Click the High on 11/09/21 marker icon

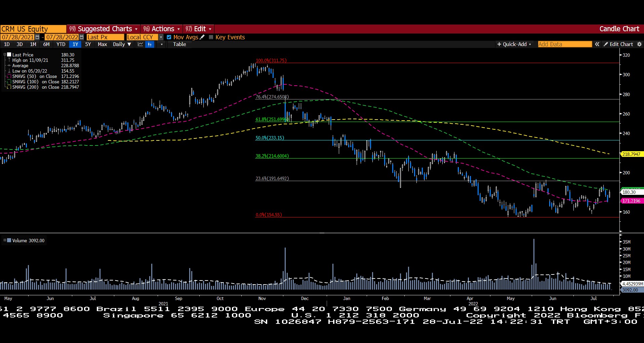pos(9,60)
